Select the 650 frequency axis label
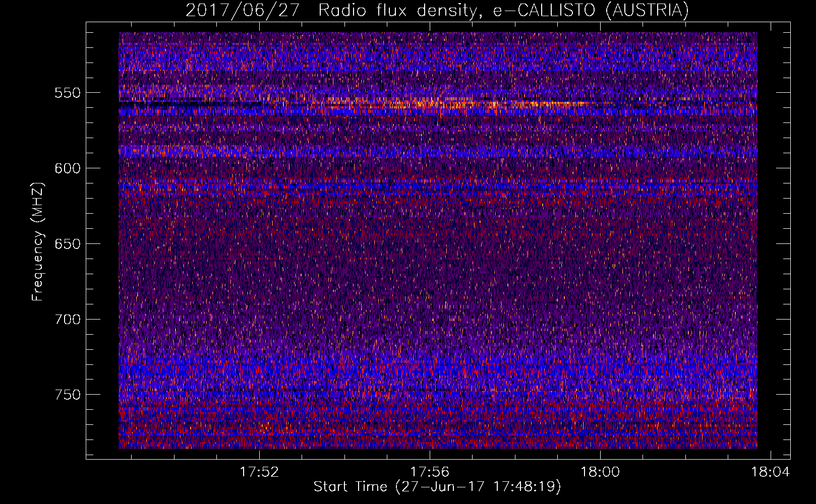Screen dimensions: 816x504 [x=68, y=244]
